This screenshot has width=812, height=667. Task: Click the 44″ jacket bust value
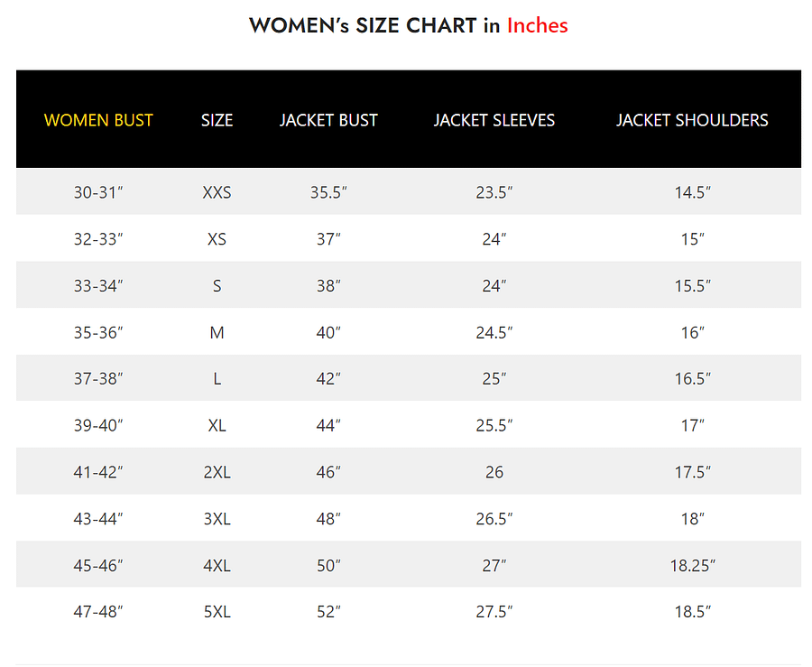pyautogui.click(x=328, y=426)
